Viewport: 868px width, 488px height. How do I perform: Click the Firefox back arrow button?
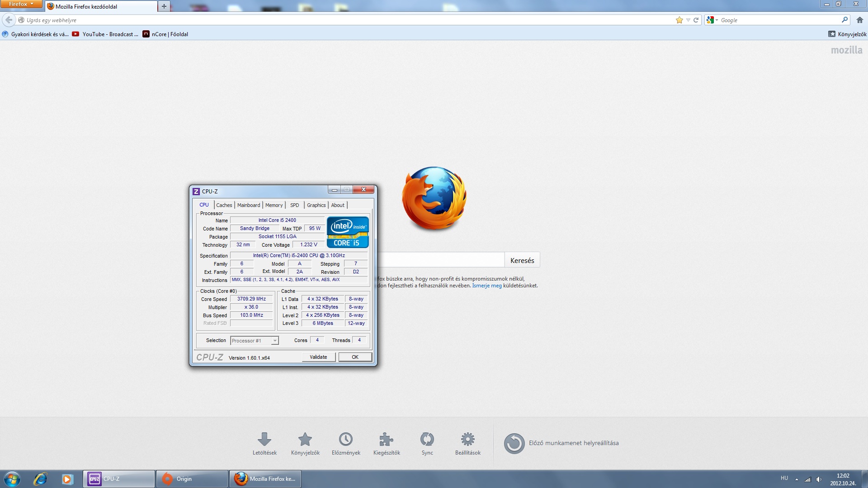tap(9, 20)
